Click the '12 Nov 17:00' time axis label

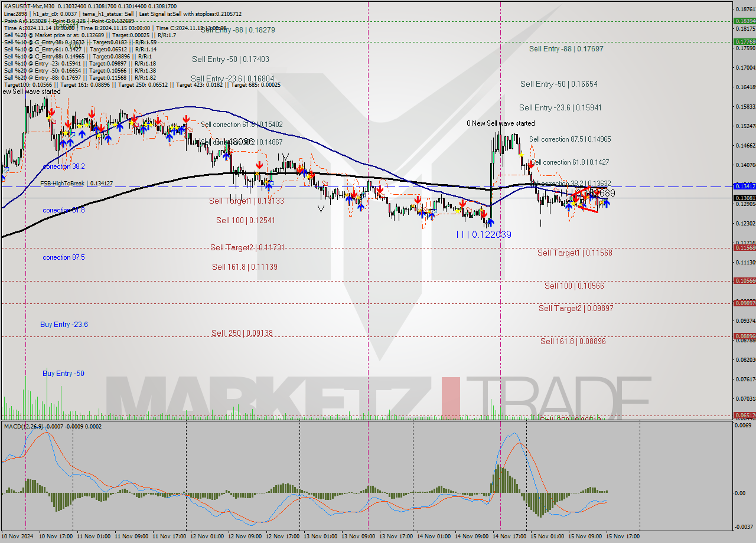point(283,537)
